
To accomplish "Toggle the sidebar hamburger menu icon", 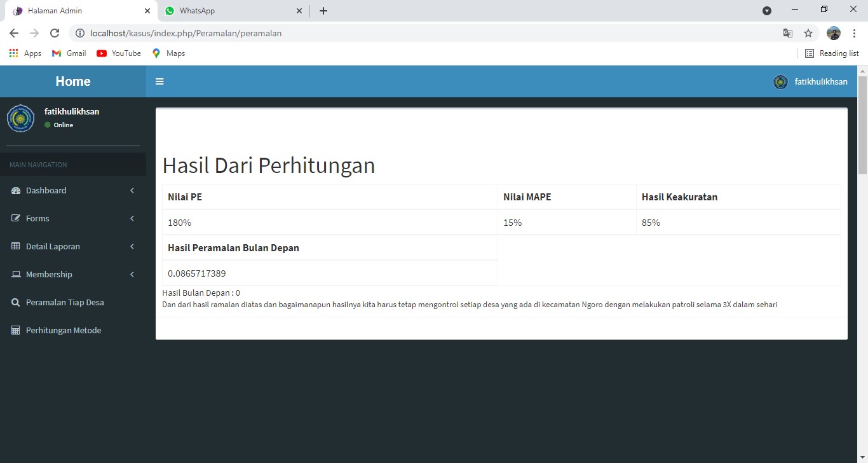I will [159, 81].
